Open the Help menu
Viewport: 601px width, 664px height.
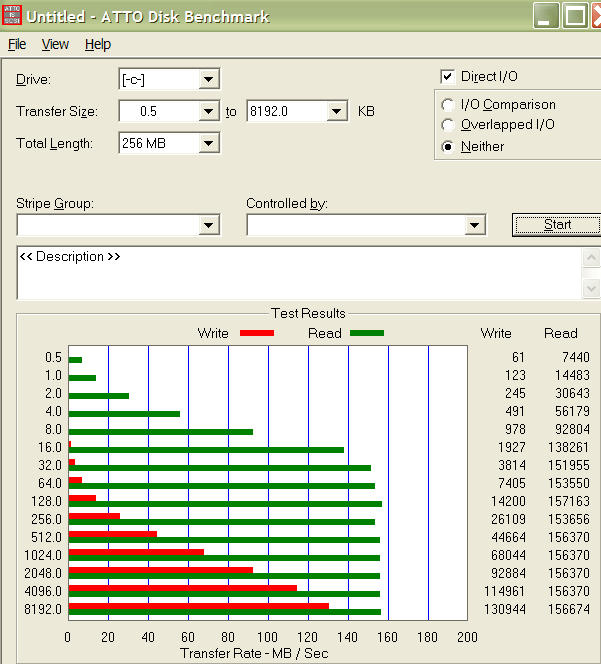pos(98,44)
